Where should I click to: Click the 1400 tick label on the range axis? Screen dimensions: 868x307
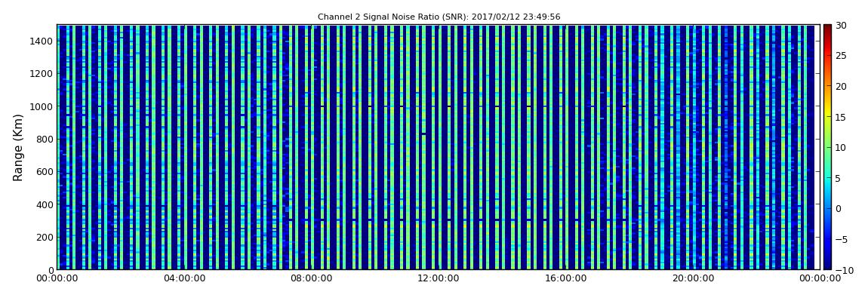[42, 41]
